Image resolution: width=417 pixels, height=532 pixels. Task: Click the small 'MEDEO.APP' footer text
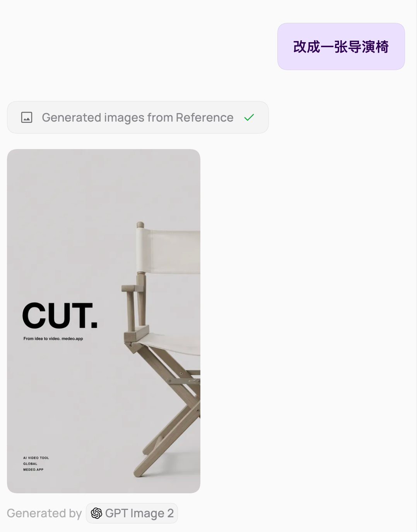33,469
